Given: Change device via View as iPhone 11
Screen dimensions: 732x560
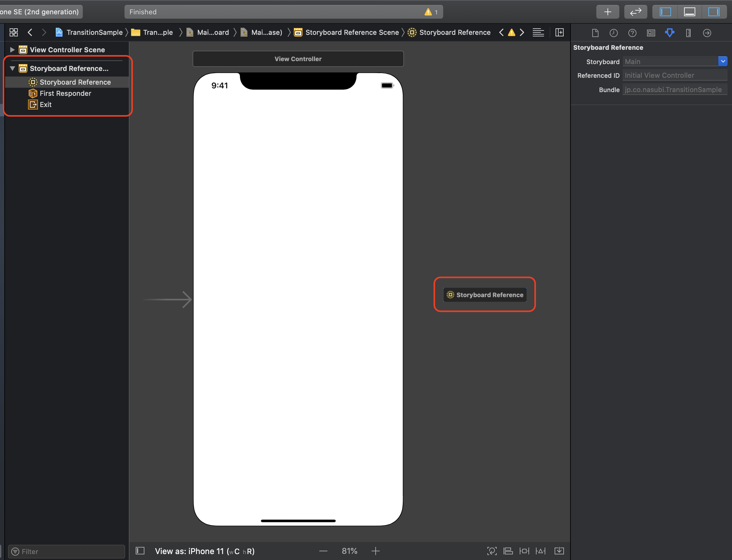Looking at the screenshot, I should point(205,551).
